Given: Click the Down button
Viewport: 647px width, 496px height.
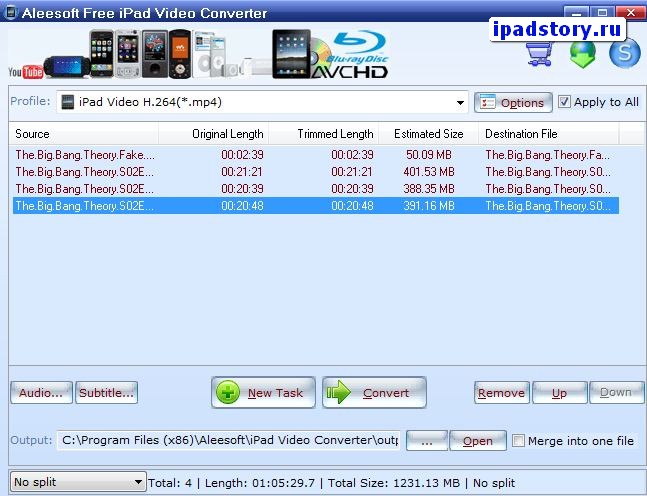Looking at the screenshot, I should click(616, 392).
